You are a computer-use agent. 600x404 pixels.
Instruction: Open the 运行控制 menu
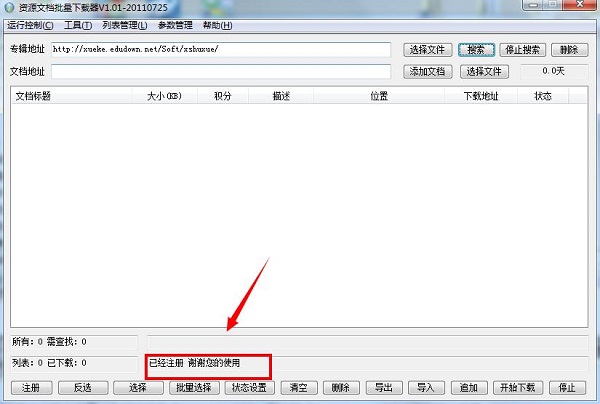coord(31,25)
